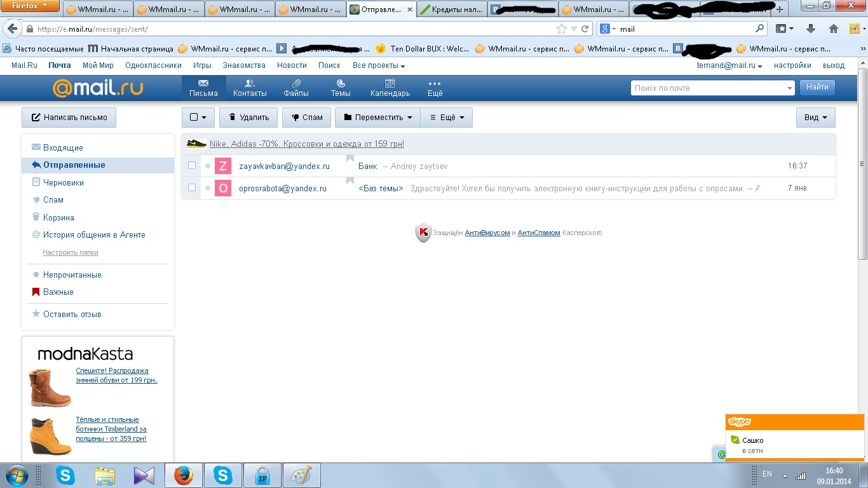
Task: Open mail search field dropdown arrow
Action: [790, 88]
